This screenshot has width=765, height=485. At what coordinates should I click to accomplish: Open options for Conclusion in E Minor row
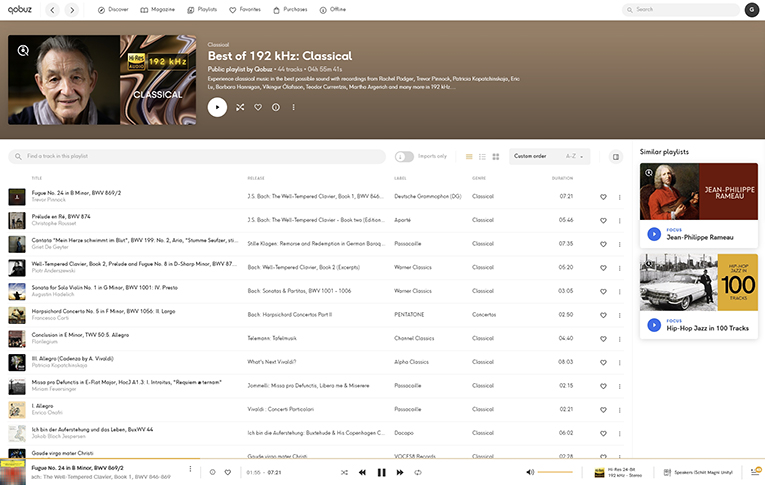click(620, 339)
